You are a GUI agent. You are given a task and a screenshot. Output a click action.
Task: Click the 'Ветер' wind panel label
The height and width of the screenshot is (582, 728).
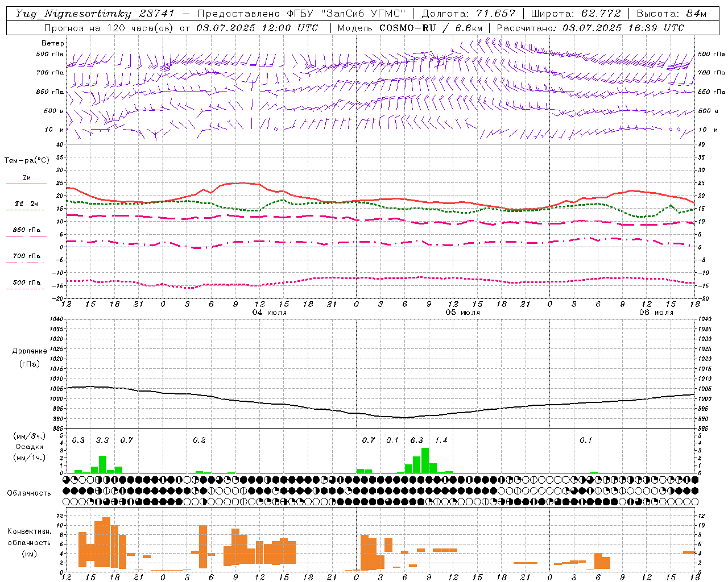pyautogui.click(x=53, y=43)
